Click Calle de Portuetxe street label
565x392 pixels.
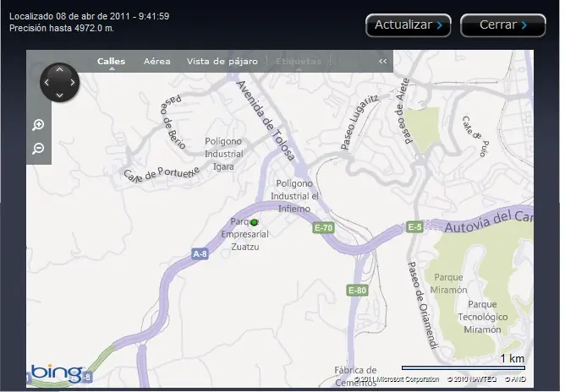click(x=161, y=174)
